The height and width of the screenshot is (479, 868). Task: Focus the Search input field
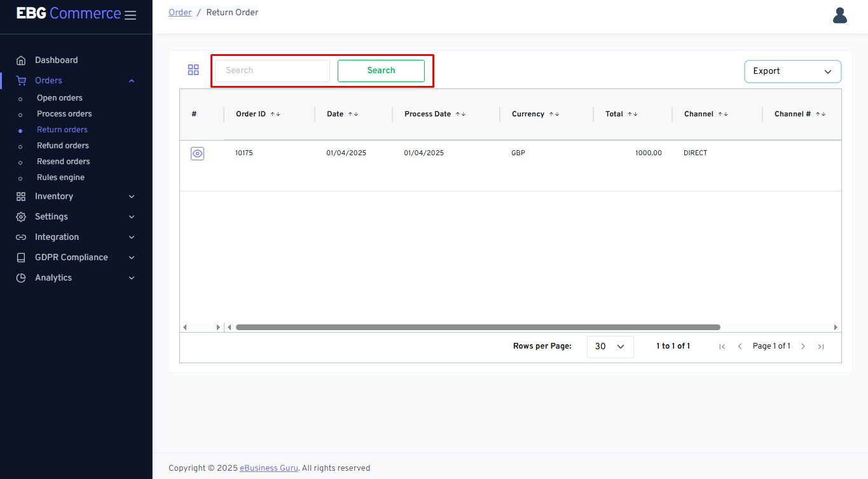pos(272,71)
